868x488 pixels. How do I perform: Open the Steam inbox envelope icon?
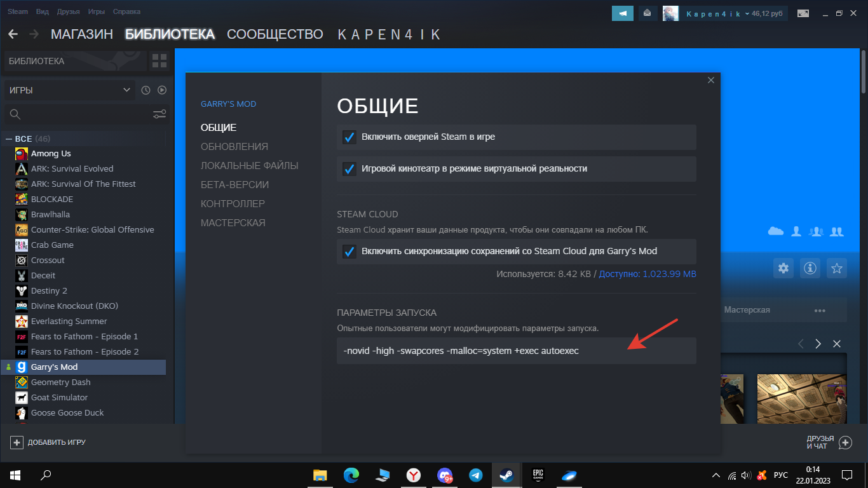point(648,13)
